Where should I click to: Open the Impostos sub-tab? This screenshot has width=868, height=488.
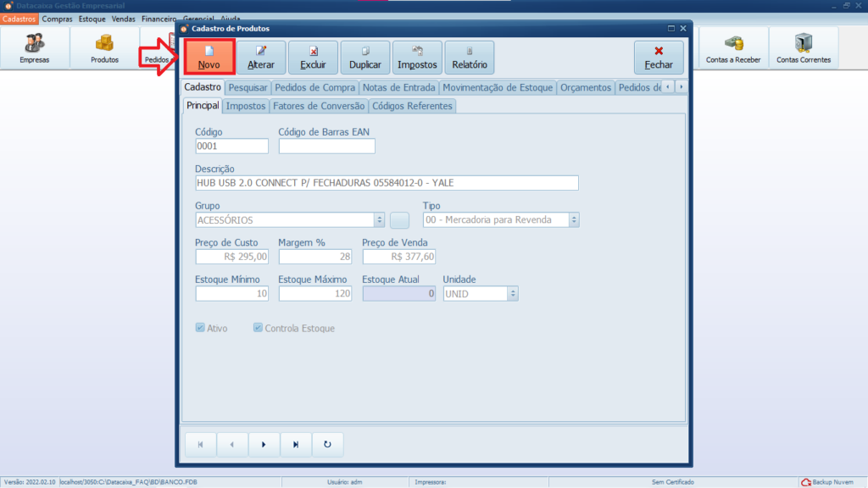pyautogui.click(x=246, y=106)
